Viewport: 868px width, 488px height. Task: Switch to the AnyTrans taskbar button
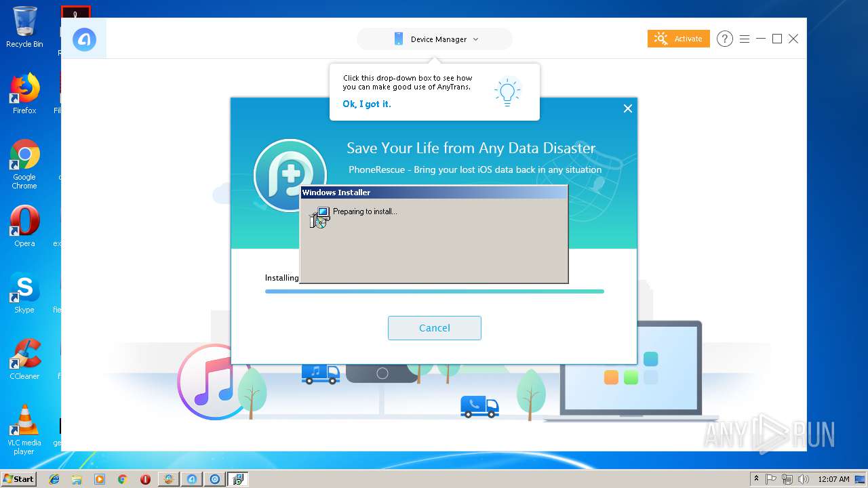pos(192,479)
